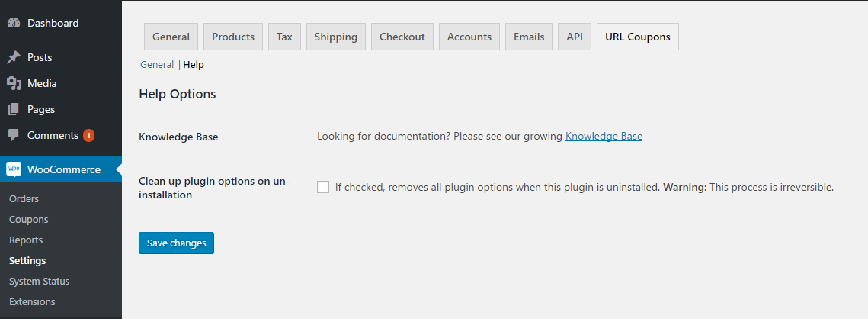The height and width of the screenshot is (319, 868).
Task: Select the Checkout tab
Action: point(402,37)
